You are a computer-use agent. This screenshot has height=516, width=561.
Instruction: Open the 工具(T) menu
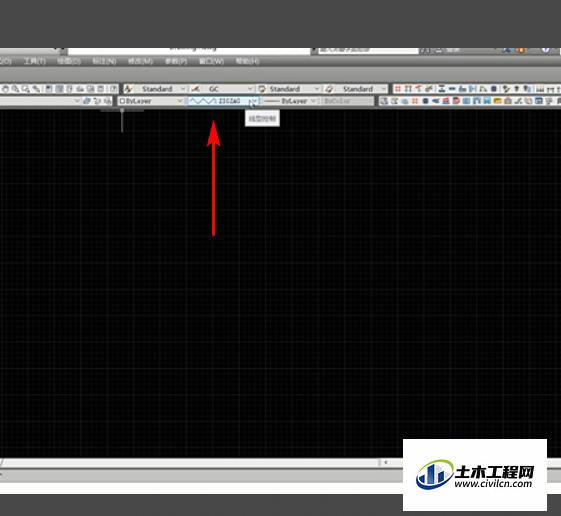click(35, 62)
